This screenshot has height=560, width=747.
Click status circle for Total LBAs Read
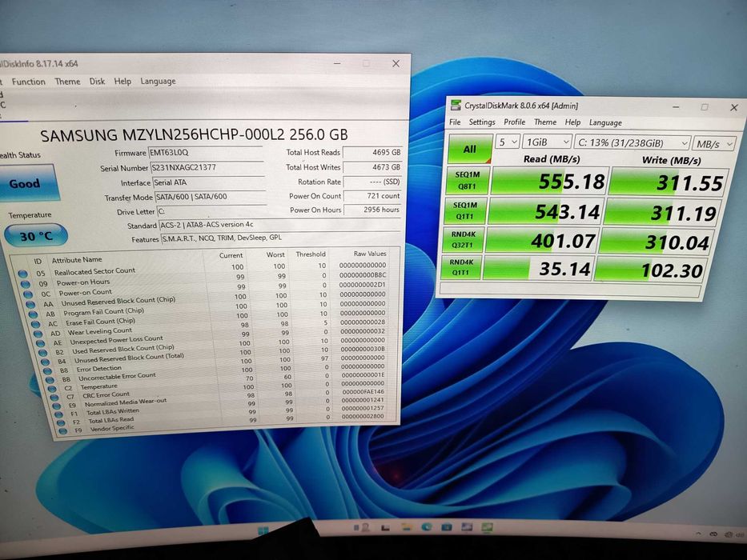(x=61, y=423)
